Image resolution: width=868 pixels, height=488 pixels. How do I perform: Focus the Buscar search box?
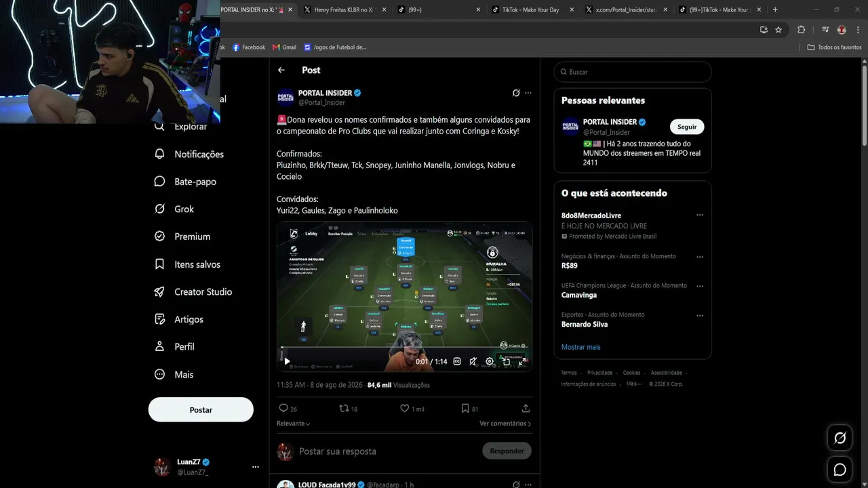(x=633, y=72)
